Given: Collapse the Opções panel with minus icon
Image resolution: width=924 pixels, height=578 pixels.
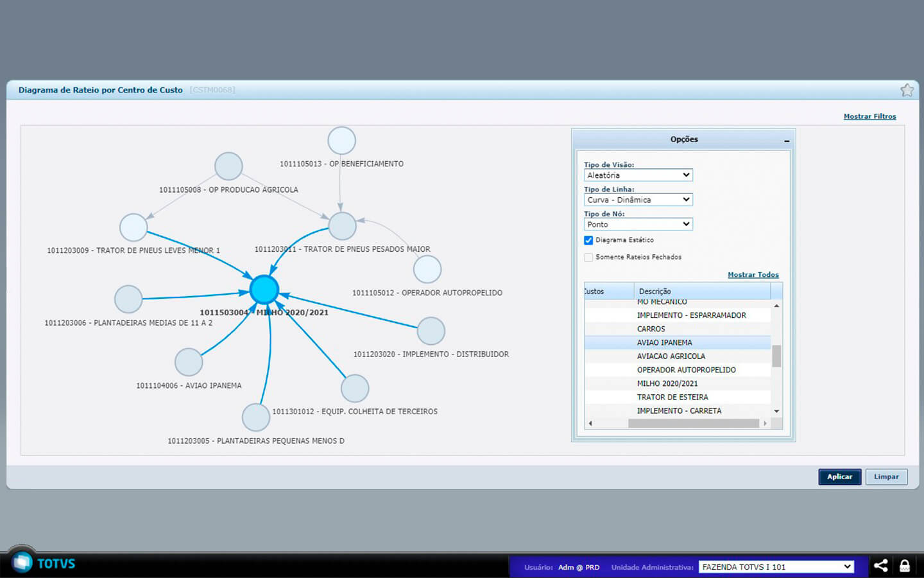Looking at the screenshot, I should click(786, 140).
